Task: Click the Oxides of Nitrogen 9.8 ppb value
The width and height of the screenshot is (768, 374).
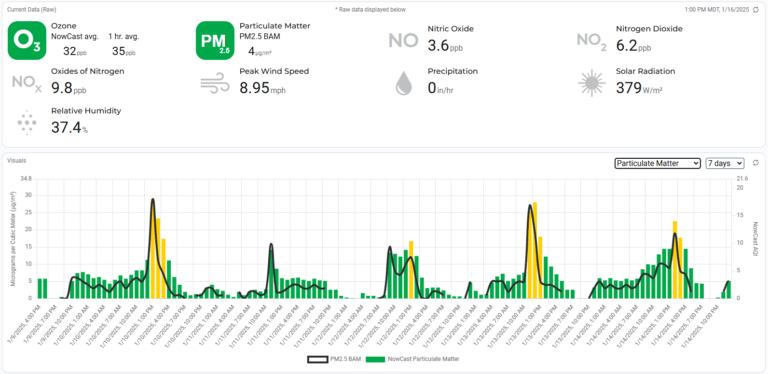Action: click(69, 88)
